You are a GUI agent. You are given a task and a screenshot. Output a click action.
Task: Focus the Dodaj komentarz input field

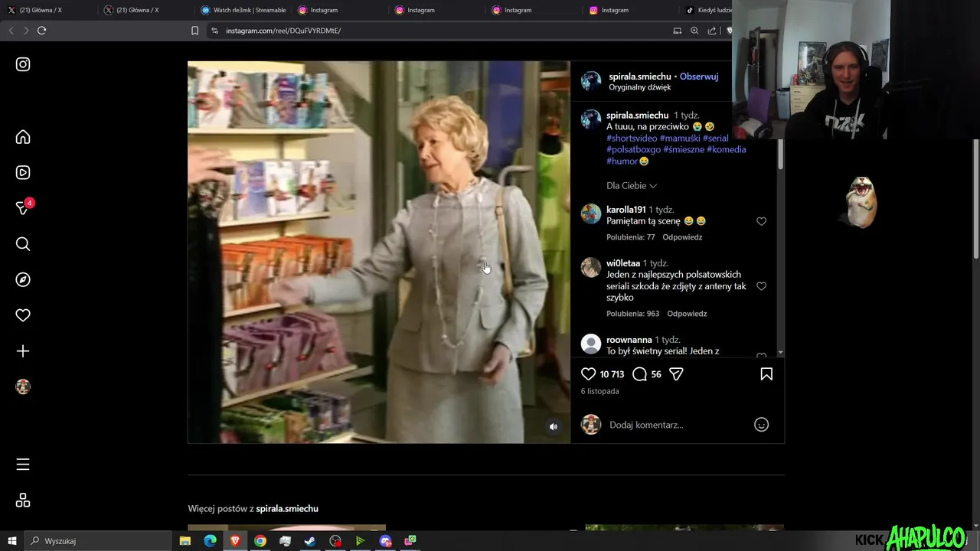(x=678, y=425)
